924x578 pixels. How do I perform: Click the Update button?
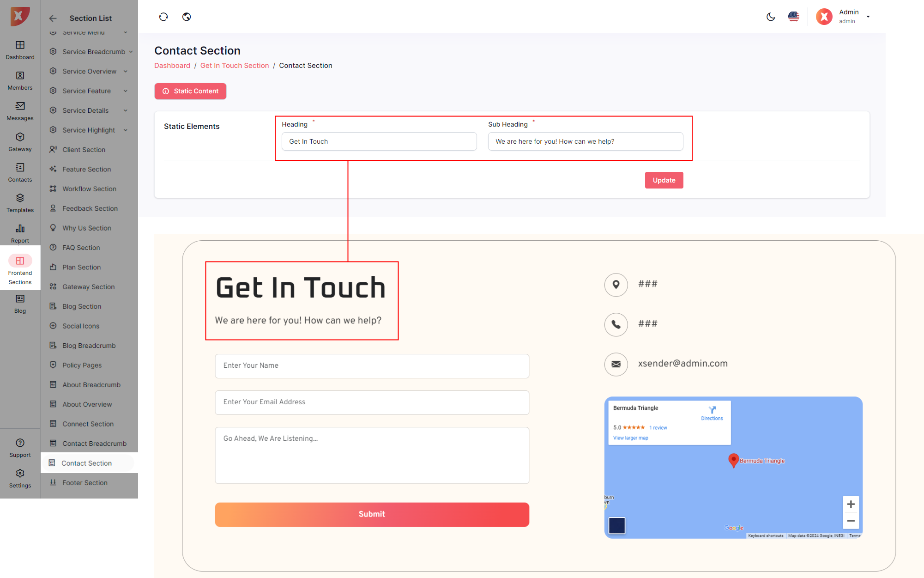[664, 180]
